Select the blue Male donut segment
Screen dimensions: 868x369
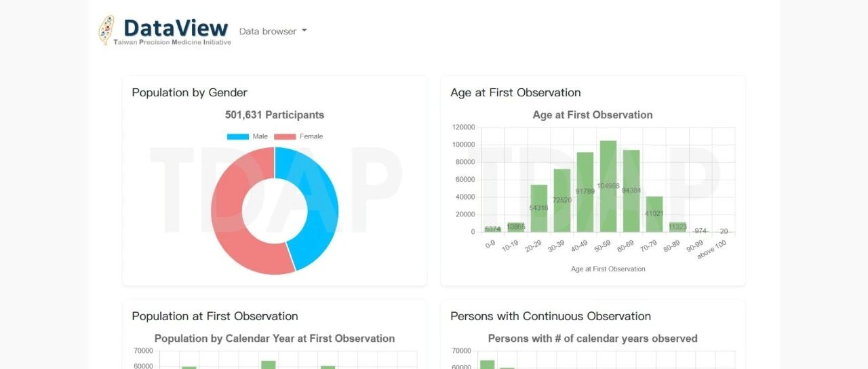[317, 203]
